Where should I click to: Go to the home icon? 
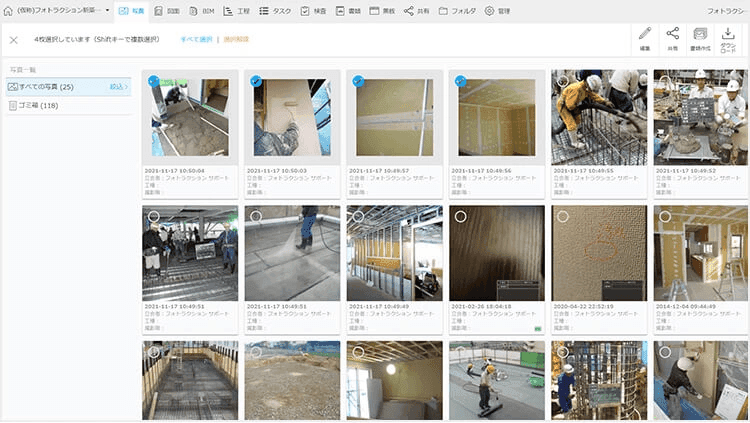(8, 11)
